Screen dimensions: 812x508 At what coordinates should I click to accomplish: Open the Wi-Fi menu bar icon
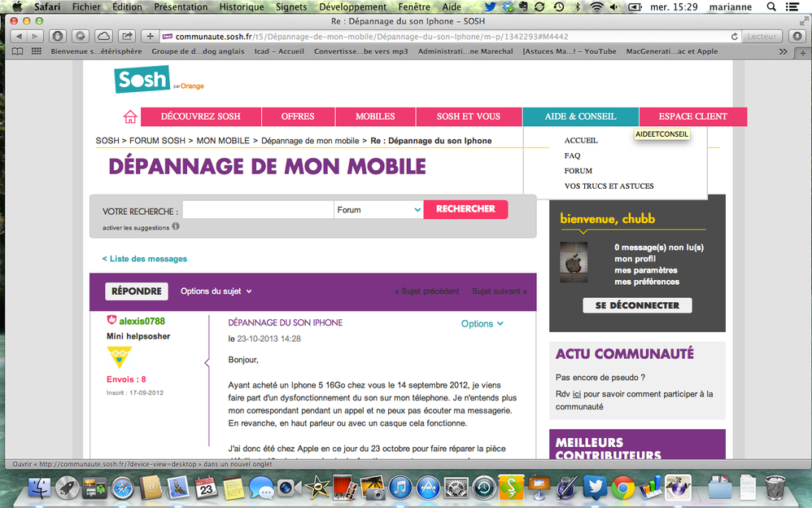point(598,7)
